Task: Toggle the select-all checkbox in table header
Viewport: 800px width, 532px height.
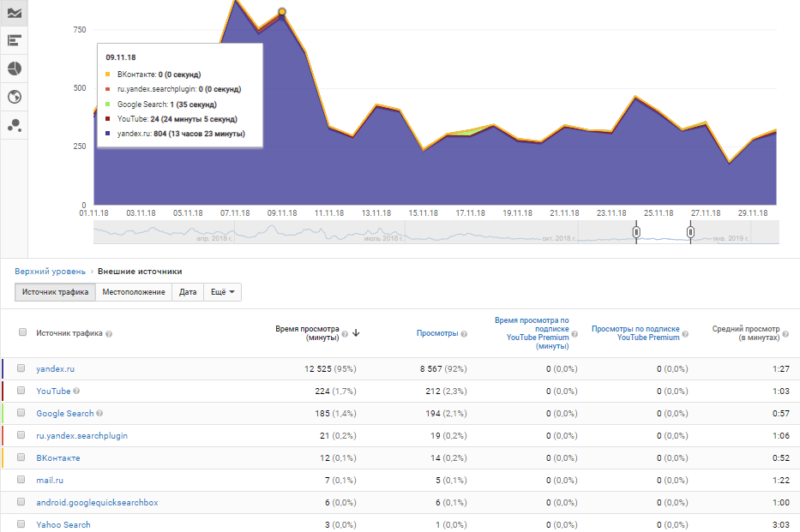Action: (x=22, y=333)
